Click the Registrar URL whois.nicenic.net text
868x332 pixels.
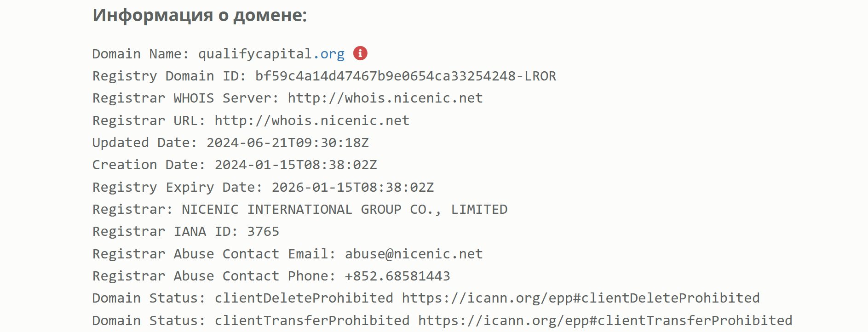click(x=312, y=120)
